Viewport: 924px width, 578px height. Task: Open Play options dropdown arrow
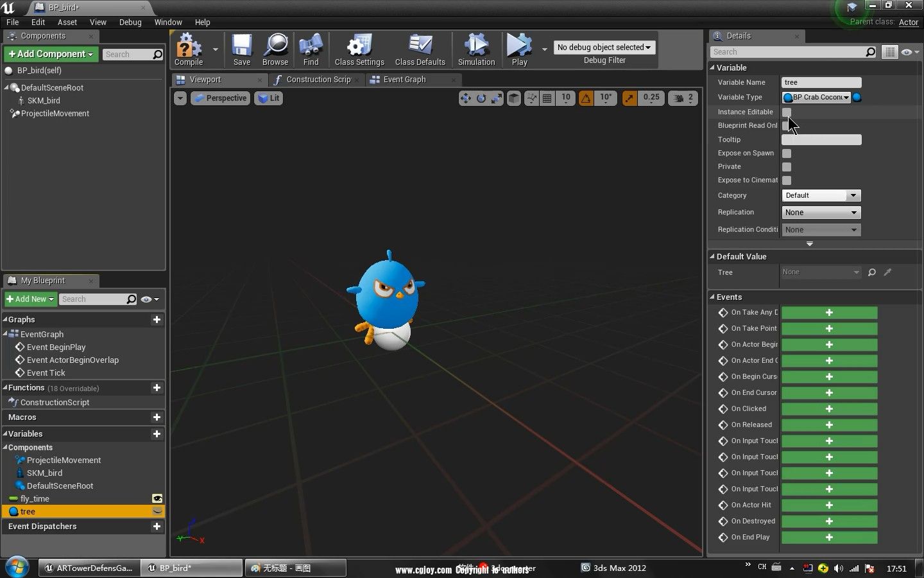[x=544, y=49]
